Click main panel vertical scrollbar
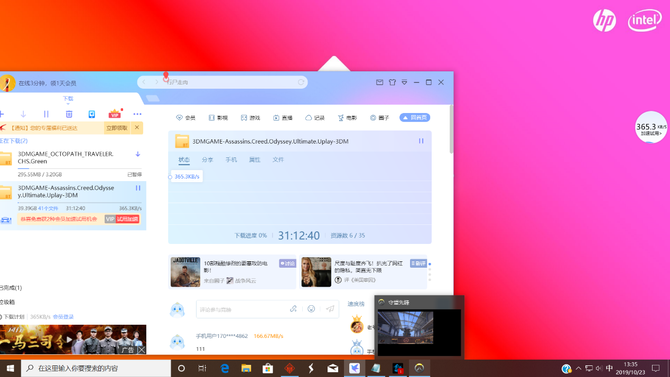Image resolution: width=670 pixels, height=377 pixels. point(451,129)
